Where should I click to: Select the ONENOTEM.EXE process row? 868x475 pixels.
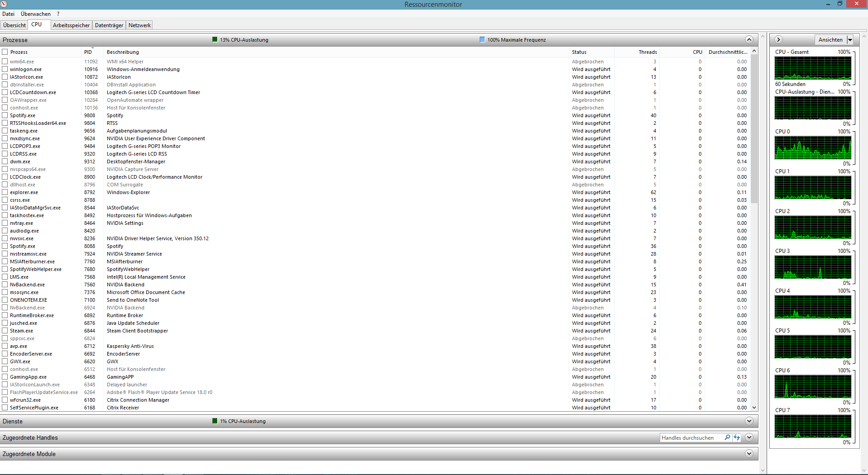click(x=376, y=300)
